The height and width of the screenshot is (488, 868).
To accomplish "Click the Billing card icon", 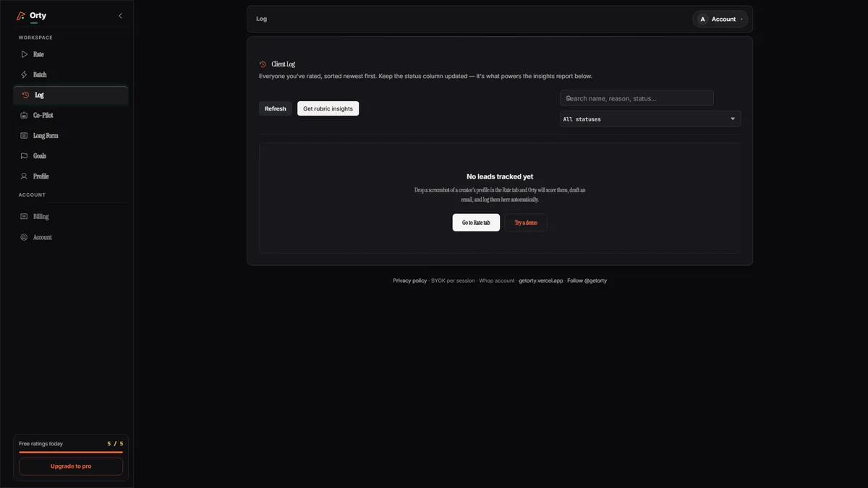I will pyautogui.click(x=24, y=216).
